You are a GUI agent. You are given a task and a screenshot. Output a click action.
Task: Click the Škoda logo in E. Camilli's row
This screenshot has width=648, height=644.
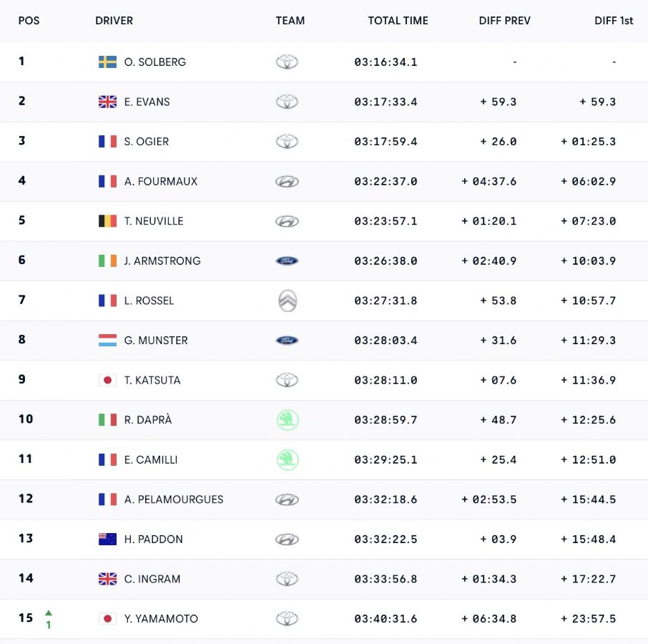pyautogui.click(x=288, y=459)
